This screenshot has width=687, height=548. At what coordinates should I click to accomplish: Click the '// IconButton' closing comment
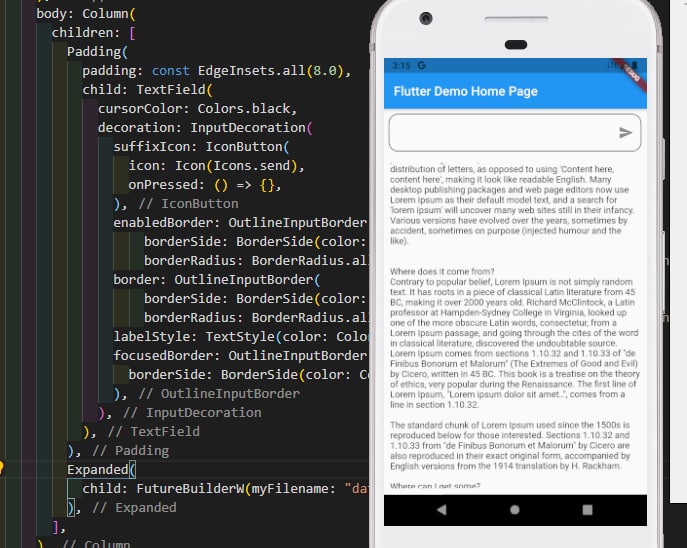click(188, 204)
